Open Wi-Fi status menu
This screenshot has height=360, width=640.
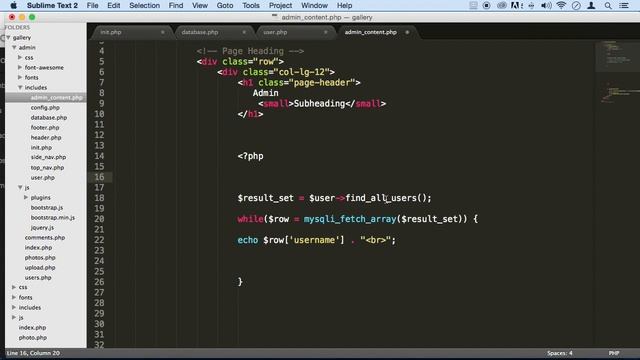click(561, 5)
